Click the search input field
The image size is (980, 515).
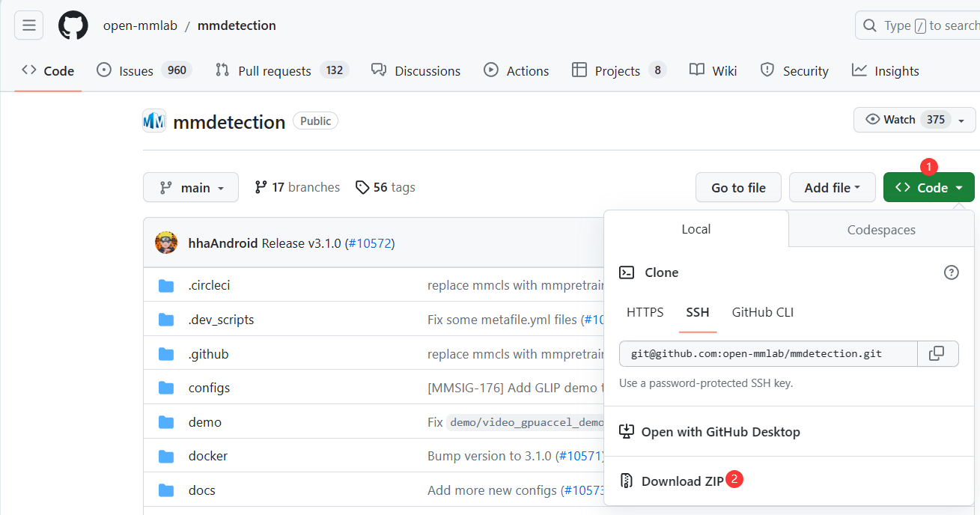click(917, 25)
